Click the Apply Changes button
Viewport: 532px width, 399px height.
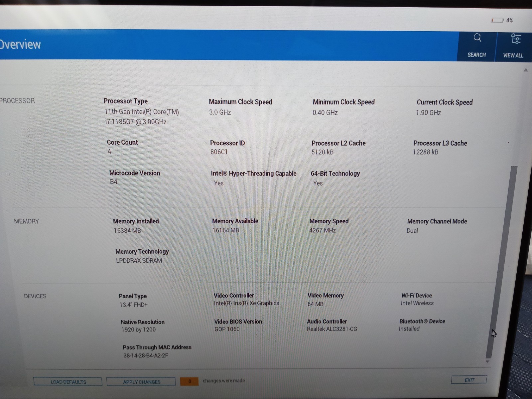pos(141,382)
